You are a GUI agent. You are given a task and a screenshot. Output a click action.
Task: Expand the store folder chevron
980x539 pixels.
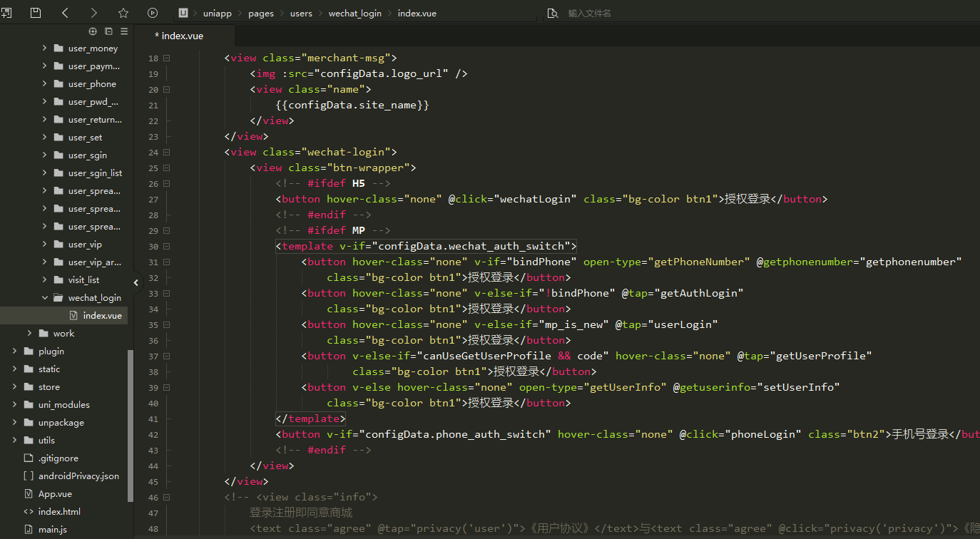[15, 386]
